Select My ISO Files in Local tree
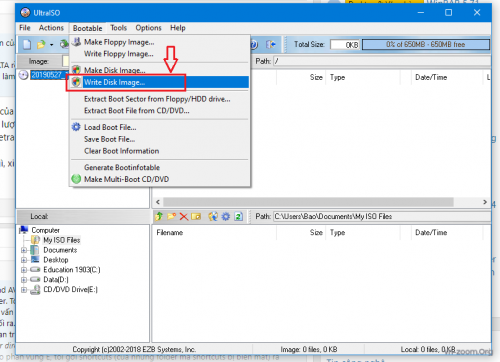Viewport: 500px width, 362px height. click(62, 240)
